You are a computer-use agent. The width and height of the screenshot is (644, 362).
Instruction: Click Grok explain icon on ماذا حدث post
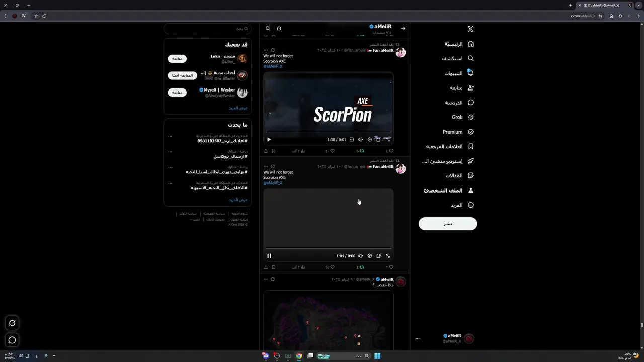pos(273,279)
